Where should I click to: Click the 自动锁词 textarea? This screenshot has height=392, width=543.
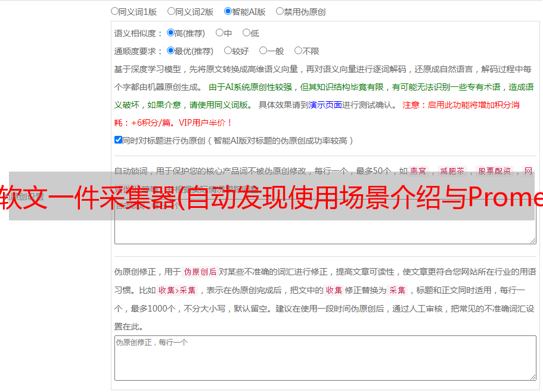(x=325, y=222)
